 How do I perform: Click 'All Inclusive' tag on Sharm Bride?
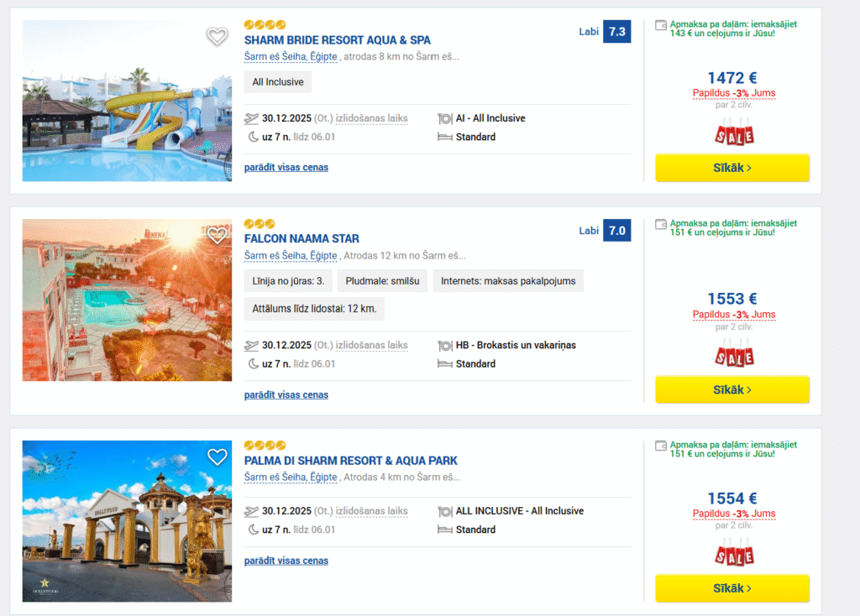[278, 82]
